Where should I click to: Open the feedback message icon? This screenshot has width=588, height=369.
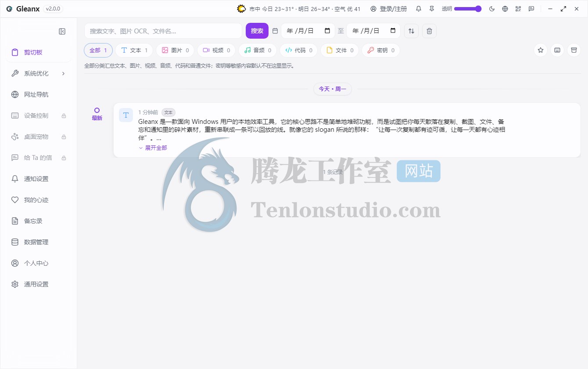(x=531, y=9)
